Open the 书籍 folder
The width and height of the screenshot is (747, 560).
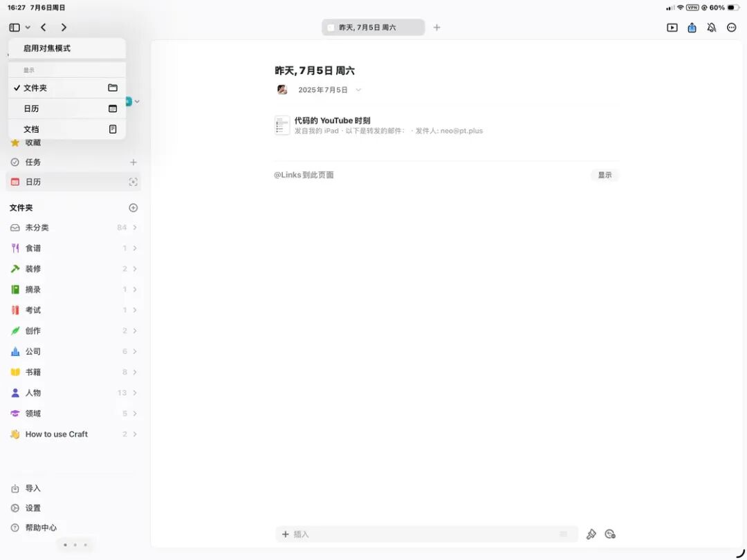[73, 372]
